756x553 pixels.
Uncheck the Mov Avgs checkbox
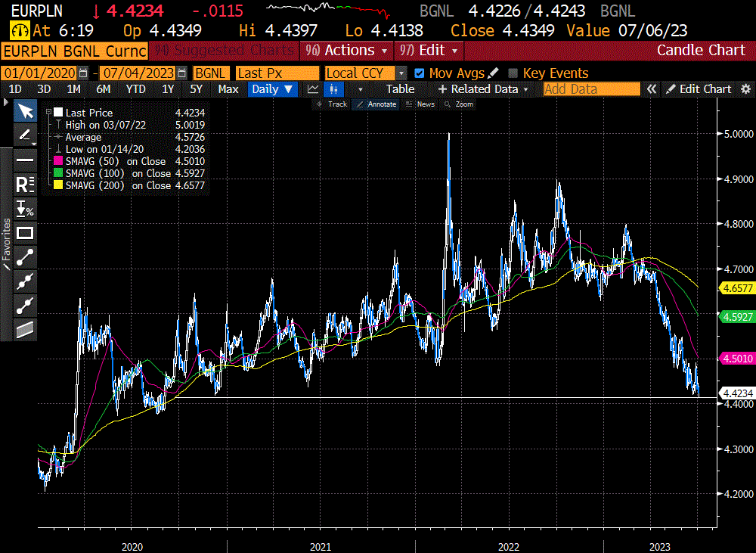click(420, 73)
